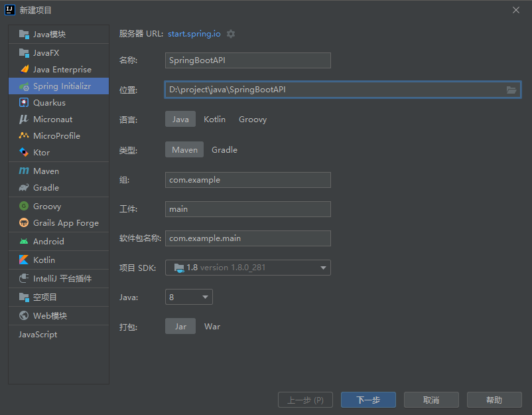Select the Micronaut generator icon
This screenshot has width=532, height=415.
click(x=24, y=120)
